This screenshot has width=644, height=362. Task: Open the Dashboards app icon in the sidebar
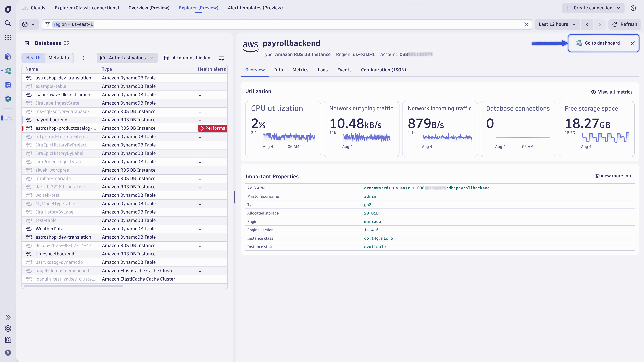pyautogui.click(x=8, y=71)
